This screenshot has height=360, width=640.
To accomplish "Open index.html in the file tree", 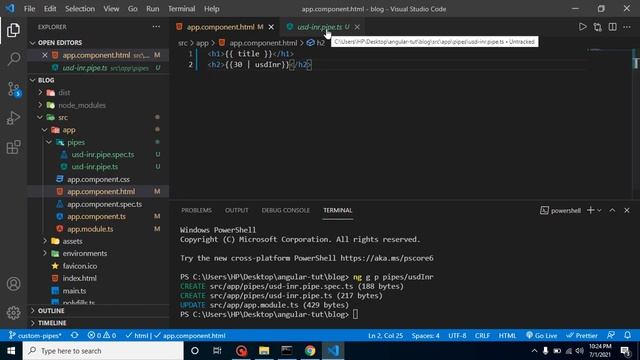I will [79, 278].
